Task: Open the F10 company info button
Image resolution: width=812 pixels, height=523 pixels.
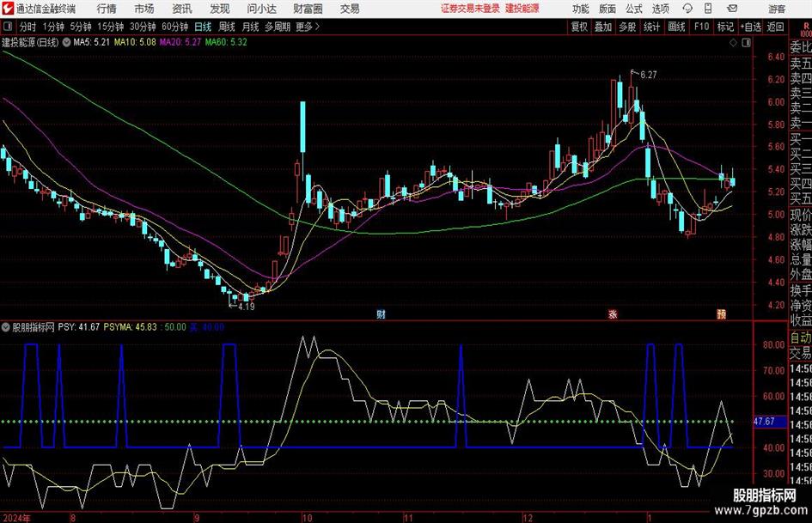Action: [701, 27]
